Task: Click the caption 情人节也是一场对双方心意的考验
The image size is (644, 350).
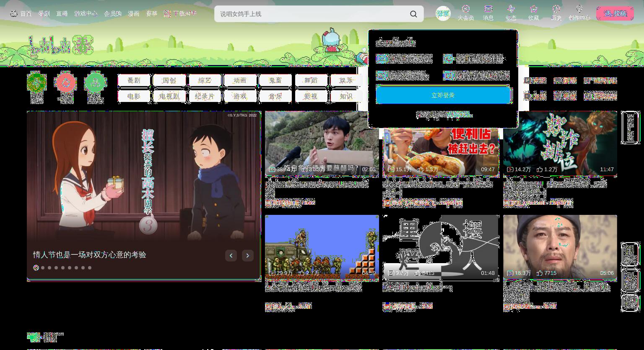Action: pos(90,255)
